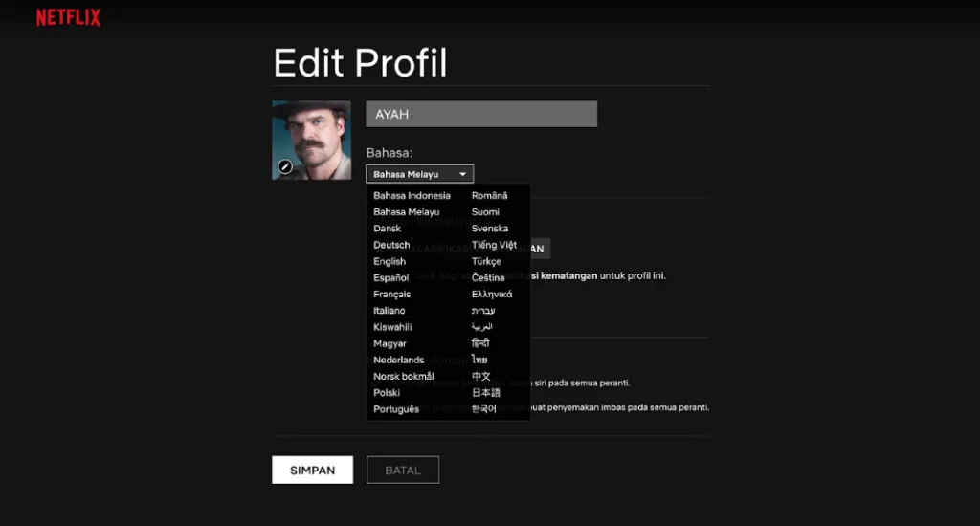Select Tiếng Việt language option
The width and height of the screenshot is (980, 526).
pyautogui.click(x=494, y=245)
